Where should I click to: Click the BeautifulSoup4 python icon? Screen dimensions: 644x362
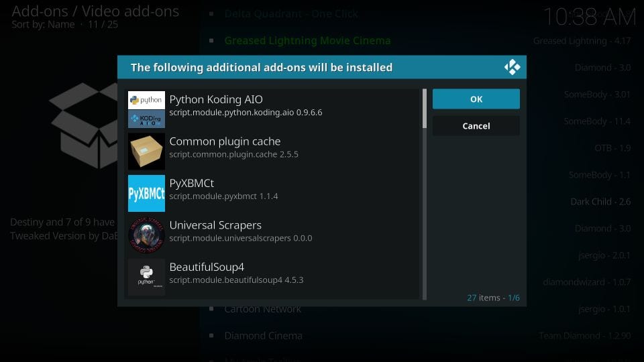point(146,277)
